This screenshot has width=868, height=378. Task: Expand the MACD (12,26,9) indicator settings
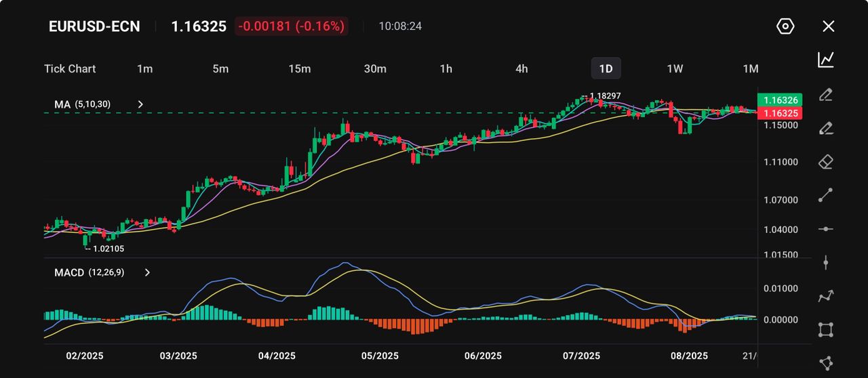pos(147,272)
